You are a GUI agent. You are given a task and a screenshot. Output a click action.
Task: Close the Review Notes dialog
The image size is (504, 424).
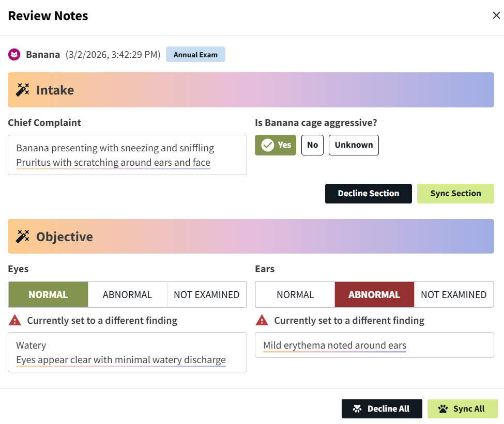tap(496, 15)
